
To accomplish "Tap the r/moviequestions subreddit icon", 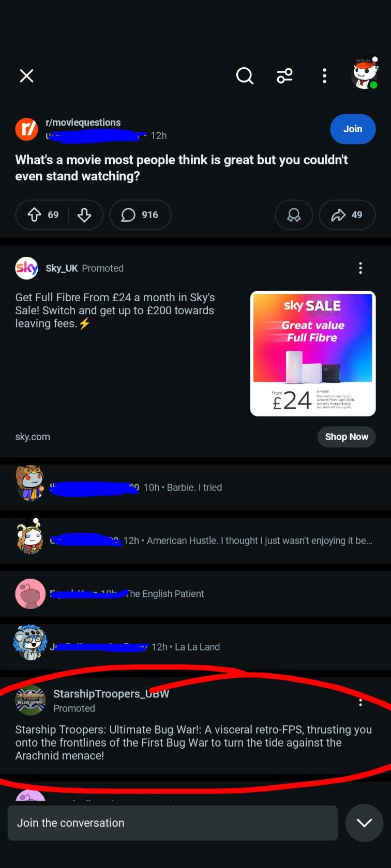I will 26,129.
